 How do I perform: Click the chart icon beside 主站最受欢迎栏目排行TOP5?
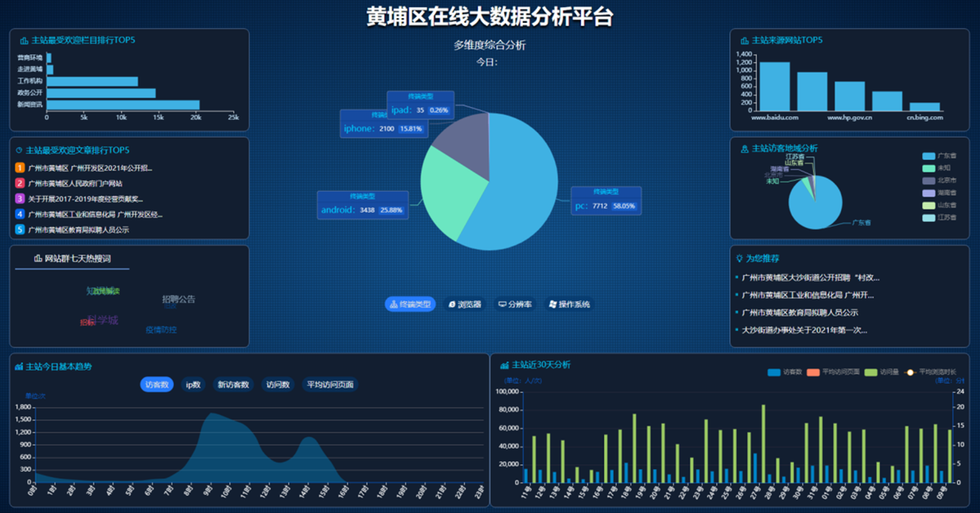tap(22, 40)
